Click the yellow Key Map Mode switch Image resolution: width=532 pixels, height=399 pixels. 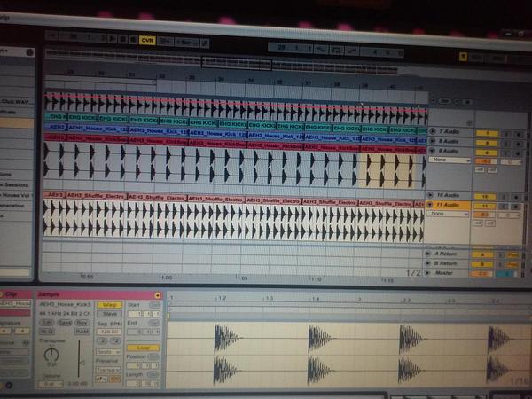point(463,57)
